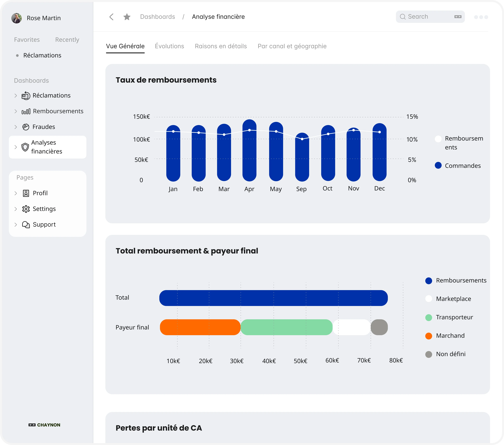Switch to the Évolutions tab
Screen dimensions: 504x445
[x=169, y=46]
